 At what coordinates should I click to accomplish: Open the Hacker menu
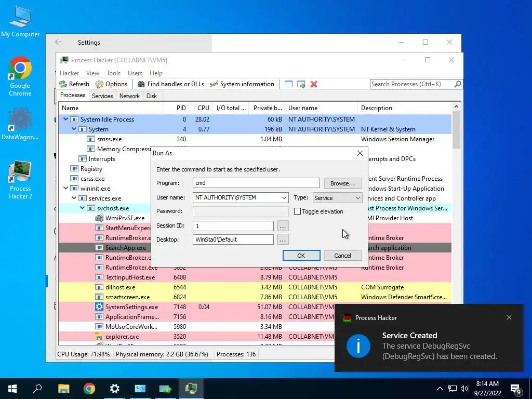click(x=69, y=73)
